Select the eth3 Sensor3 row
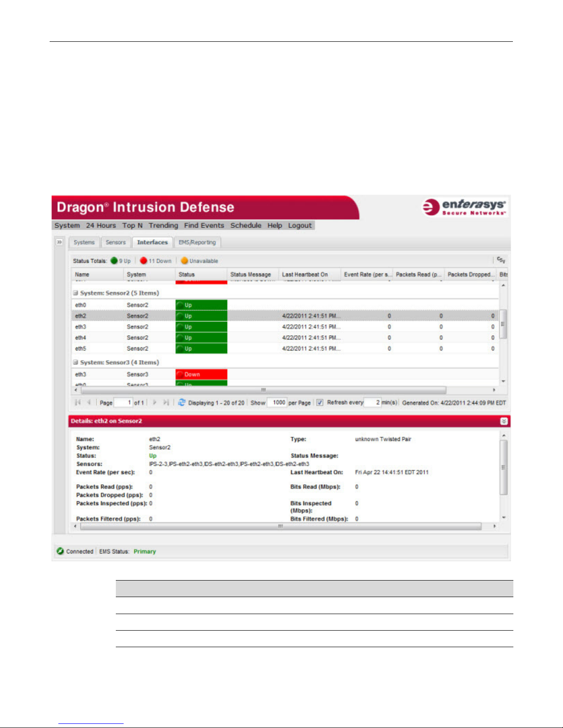The height and width of the screenshot is (728, 563). 285,374
